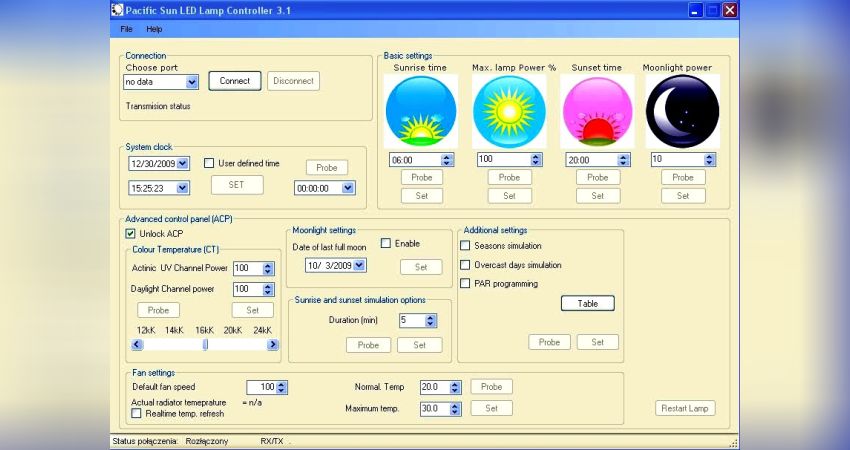Adjust the Moonlight power spinner
This screenshot has width=850, height=450.
(710, 159)
